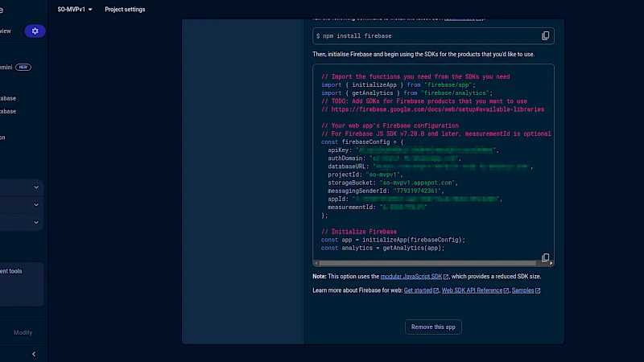
Task: Click the projectId "so-mvpv1" line
Action: (x=365, y=175)
